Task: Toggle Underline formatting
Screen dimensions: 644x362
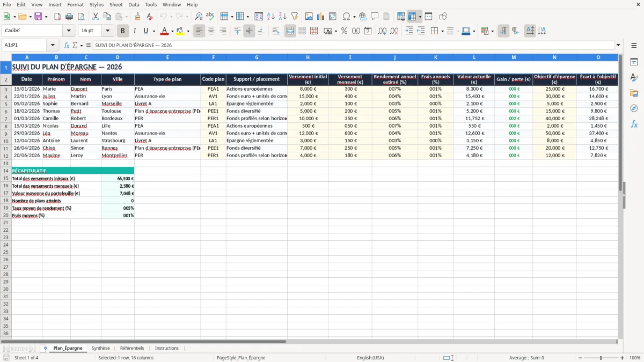Action: [145, 31]
